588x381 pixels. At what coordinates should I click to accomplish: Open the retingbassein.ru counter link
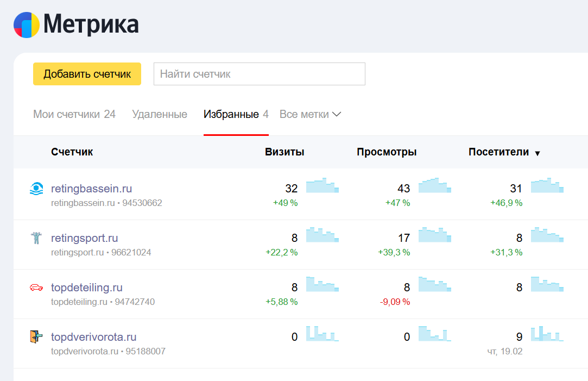91,189
